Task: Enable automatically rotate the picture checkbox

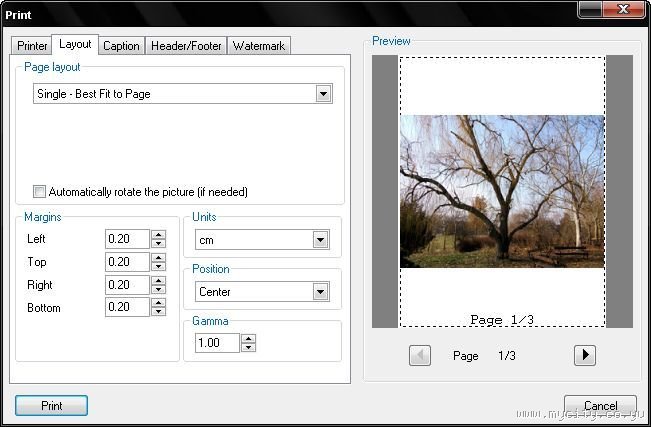Action: pyautogui.click(x=39, y=191)
